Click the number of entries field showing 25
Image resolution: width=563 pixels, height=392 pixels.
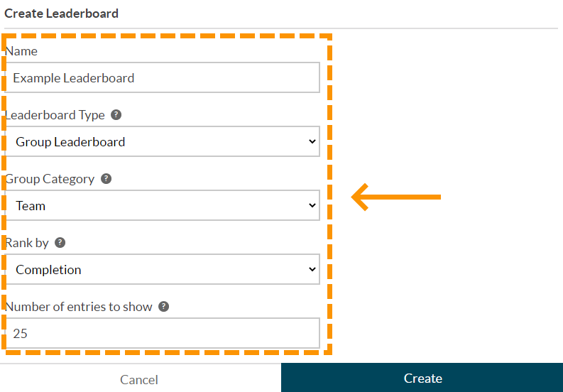coord(162,333)
